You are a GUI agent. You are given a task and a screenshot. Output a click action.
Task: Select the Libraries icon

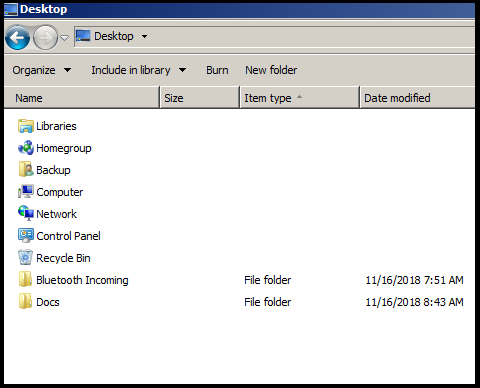pos(26,126)
